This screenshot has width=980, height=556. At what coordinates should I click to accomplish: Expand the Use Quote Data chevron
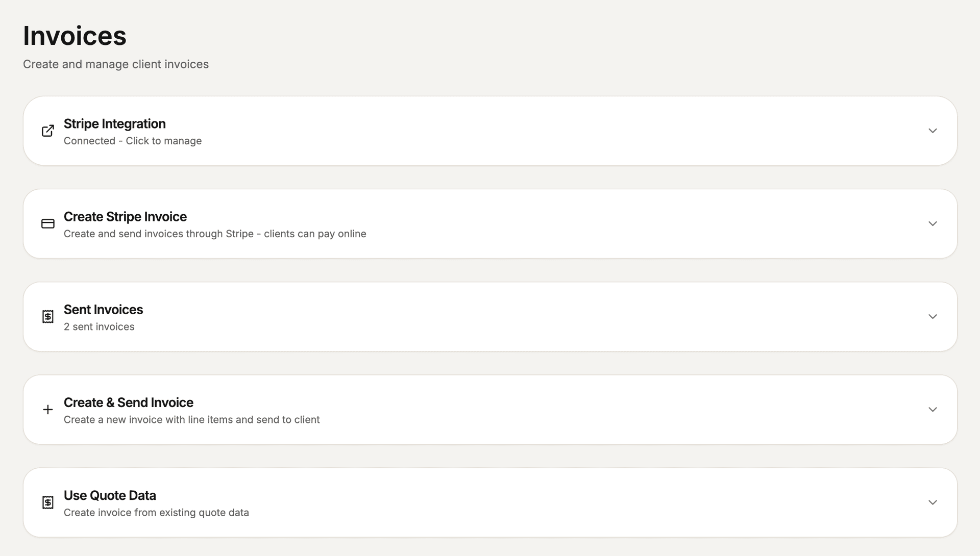click(933, 502)
